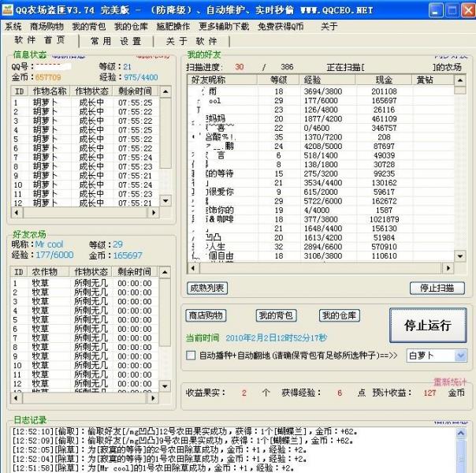Expand the 白萝卜 seed dropdown
The width and height of the screenshot is (476, 473).
click(x=460, y=356)
